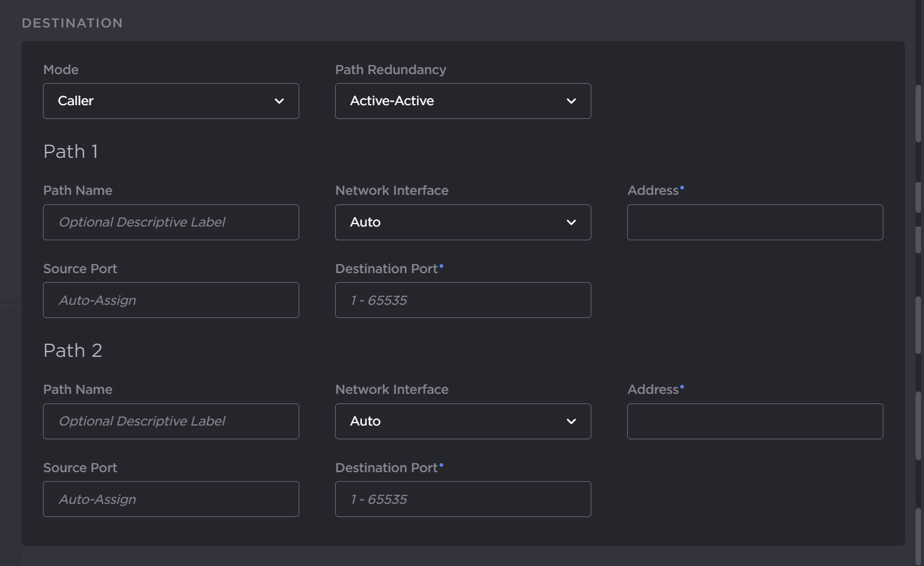This screenshot has height=566, width=924.
Task: Select the Path 1 Source Port field
Action: tap(170, 300)
